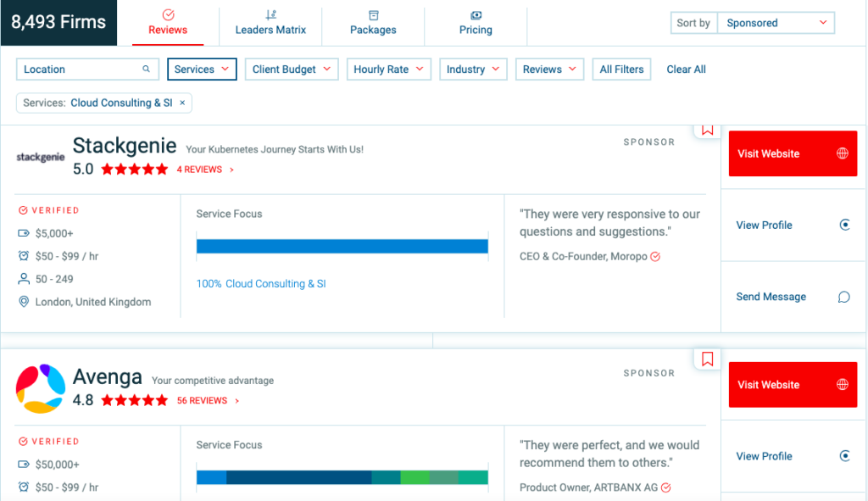Expand the Services filter dropdown
This screenshot has height=501, width=868.
tap(202, 70)
